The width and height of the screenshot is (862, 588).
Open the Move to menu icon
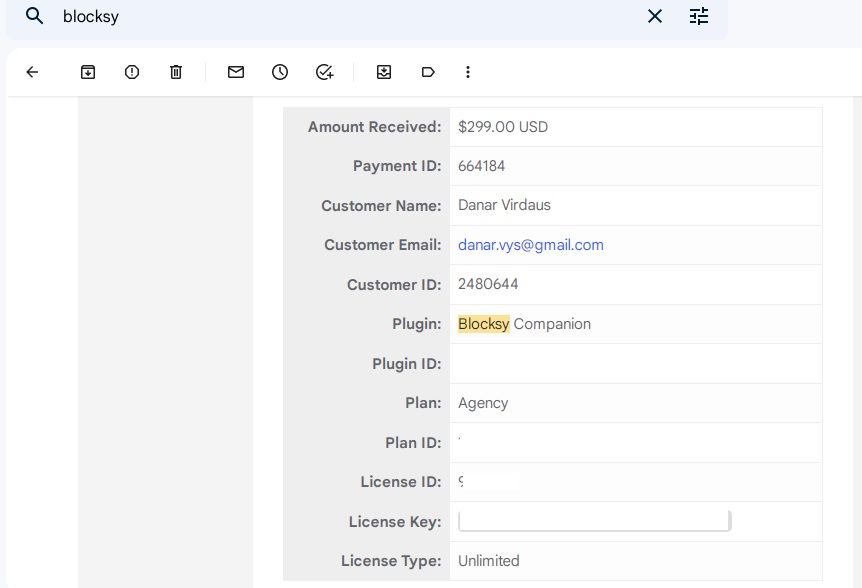click(384, 72)
